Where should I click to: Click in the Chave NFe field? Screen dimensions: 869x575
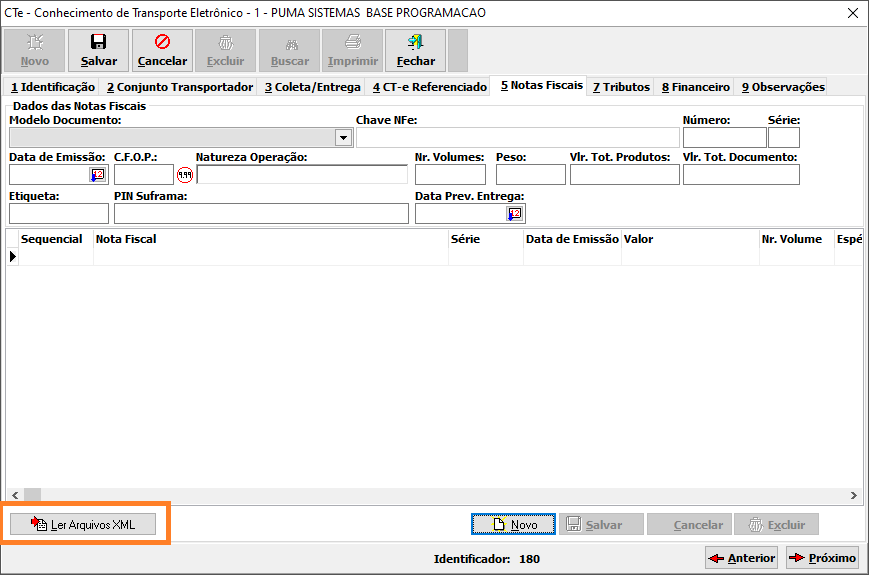point(517,138)
